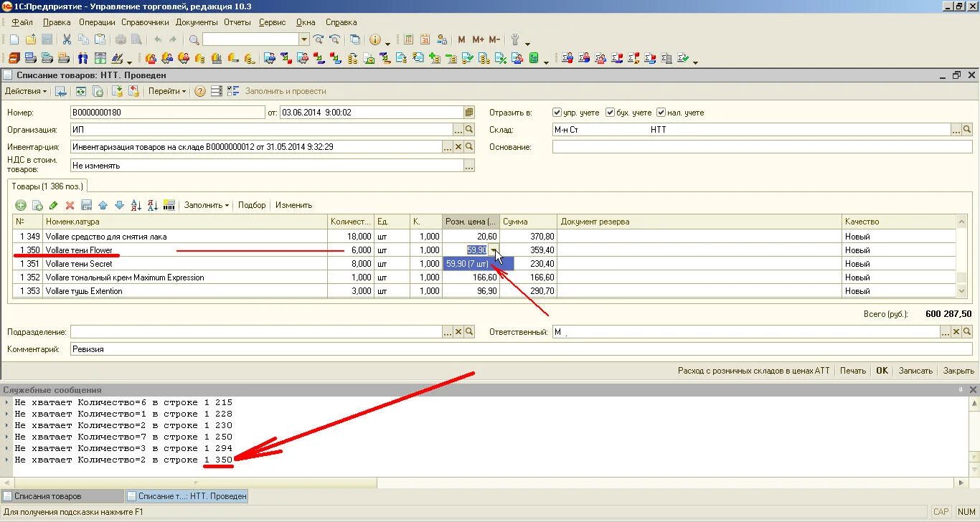The image size is (980, 522).
Task: Open the calculator icon
Action: pyautogui.click(x=408, y=39)
